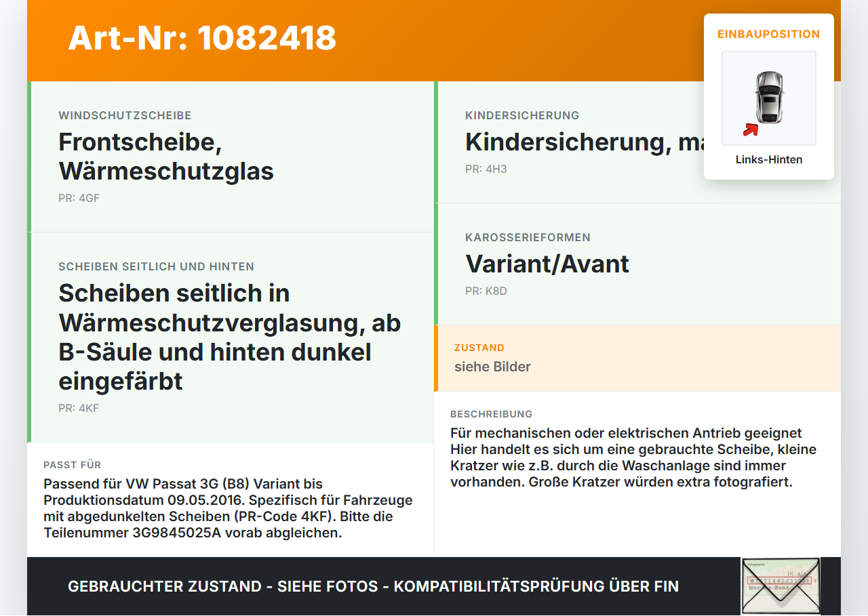Select the Variant/Avant title
Viewport: 868px width, 616px height.
coord(547,264)
